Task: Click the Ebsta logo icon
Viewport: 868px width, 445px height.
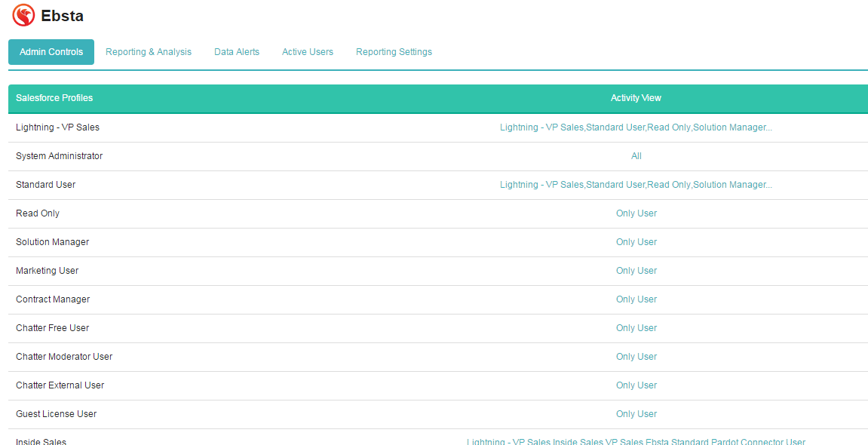Action: click(24, 15)
